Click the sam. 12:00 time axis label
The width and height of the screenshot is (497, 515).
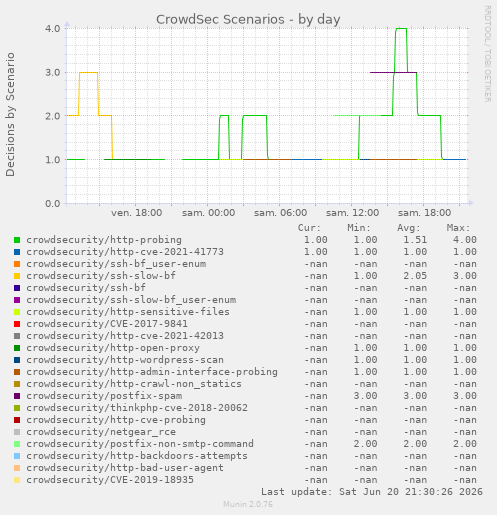click(353, 213)
